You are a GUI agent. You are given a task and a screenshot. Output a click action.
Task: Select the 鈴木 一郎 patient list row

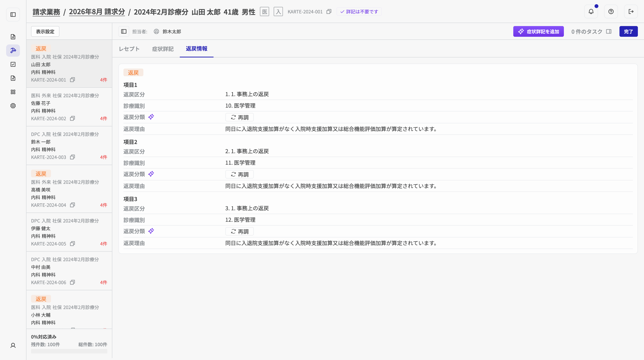pyautogui.click(x=69, y=146)
